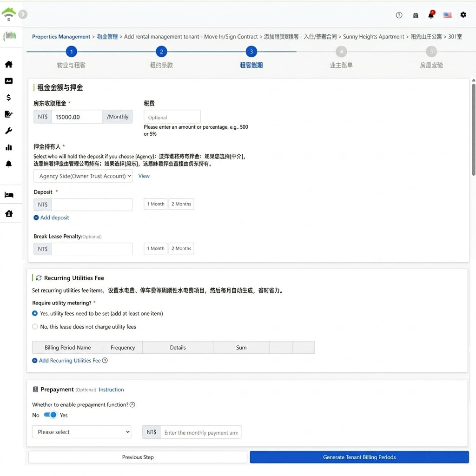Click the View link next to deposit holder
The image size is (476, 476).
click(x=144, y=176)
